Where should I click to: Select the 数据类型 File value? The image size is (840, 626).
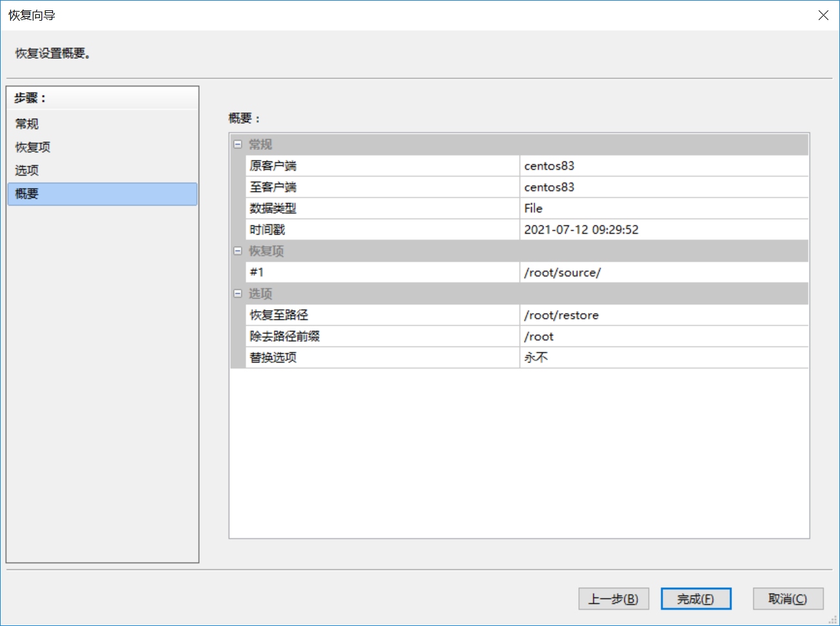534,209
